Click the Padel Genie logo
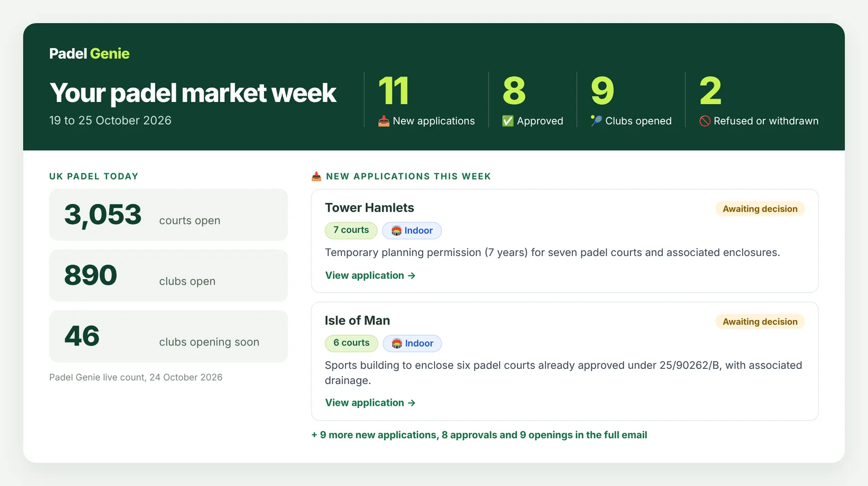The width and height of the screenshot is (868, 486). pyautogui.click(x=90, y=54)
